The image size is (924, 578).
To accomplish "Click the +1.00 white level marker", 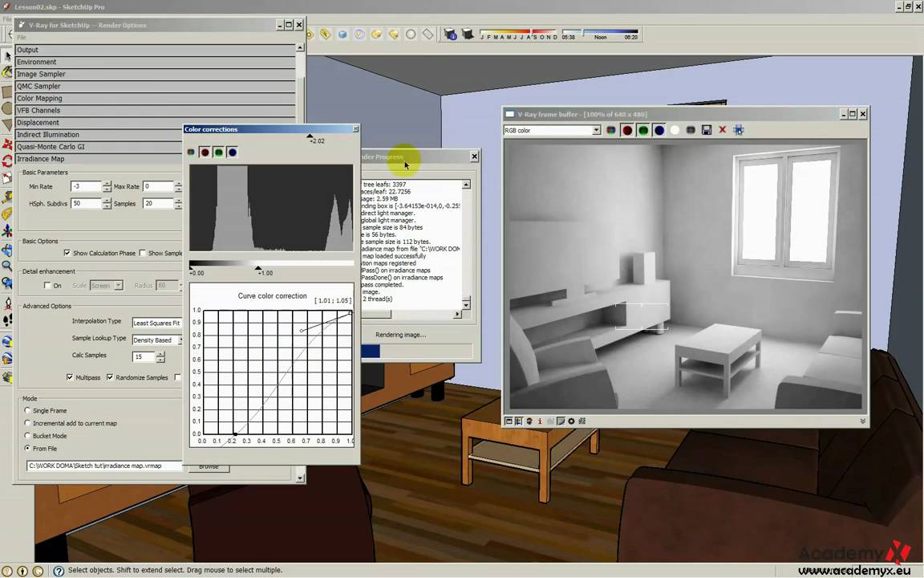I will (258, 268).
